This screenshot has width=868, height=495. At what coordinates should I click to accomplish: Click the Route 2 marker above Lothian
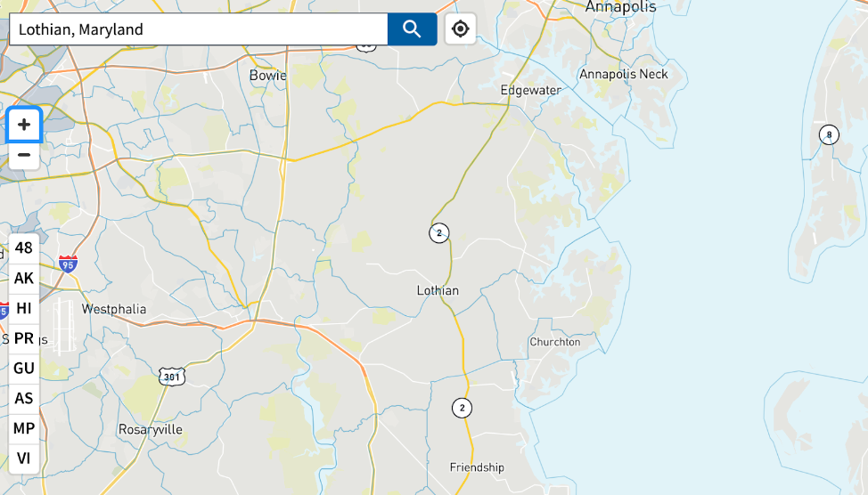pos(439,233)
